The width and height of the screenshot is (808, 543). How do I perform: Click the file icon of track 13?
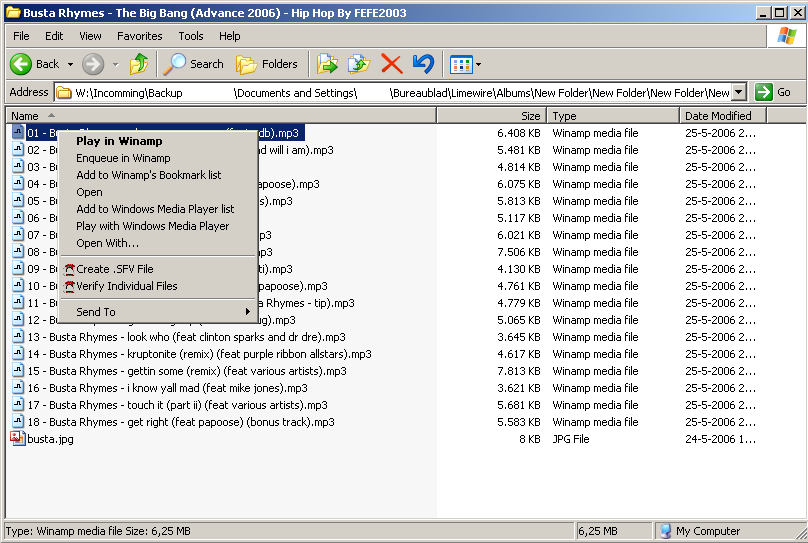coord(18,336)
